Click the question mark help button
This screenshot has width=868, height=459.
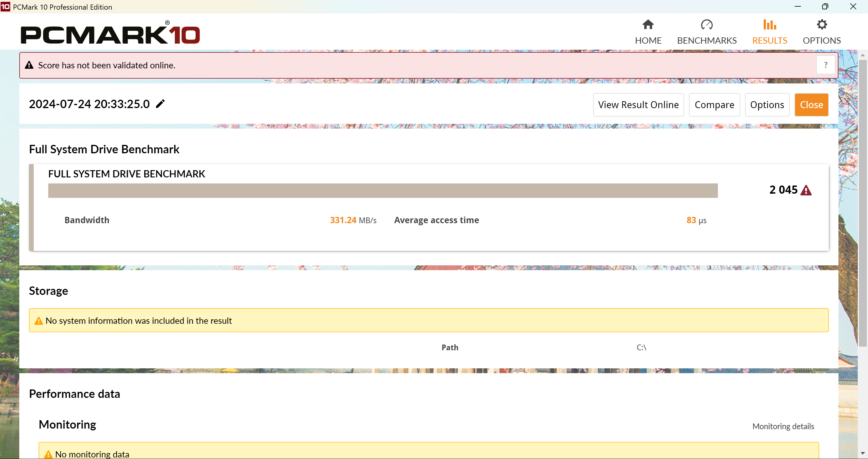click(825, 65)
